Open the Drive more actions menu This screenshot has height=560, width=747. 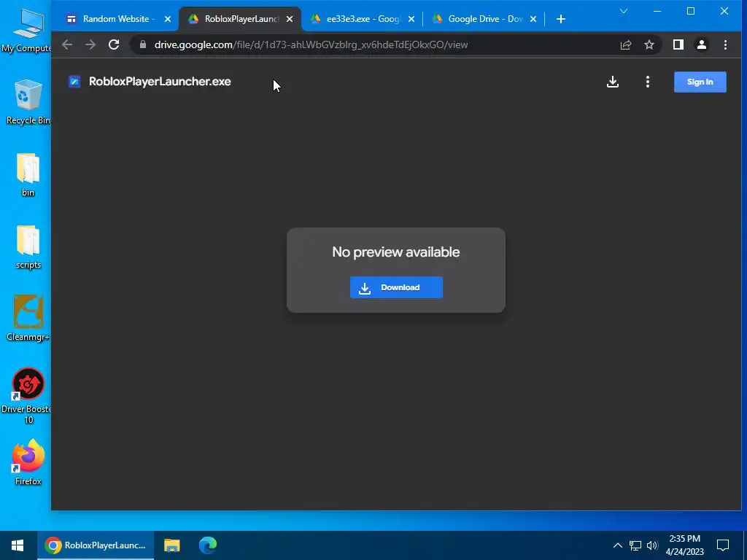(x=648, y=82)
